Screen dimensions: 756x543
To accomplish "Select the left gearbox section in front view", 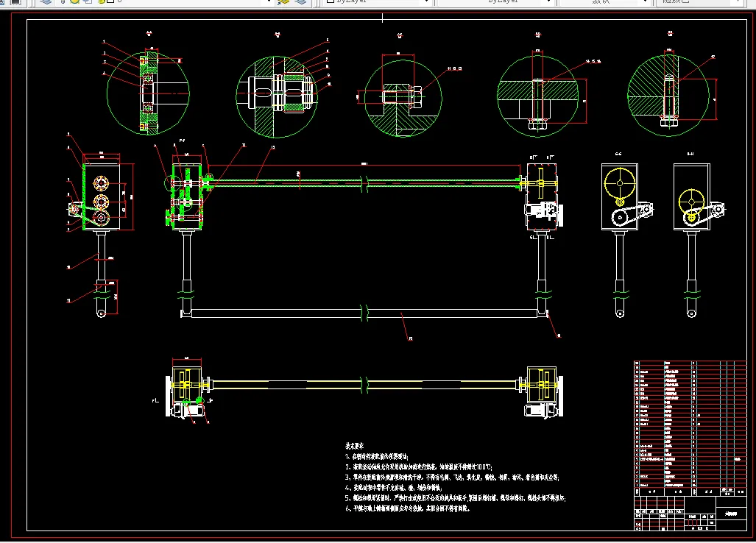I will point(187,197).
